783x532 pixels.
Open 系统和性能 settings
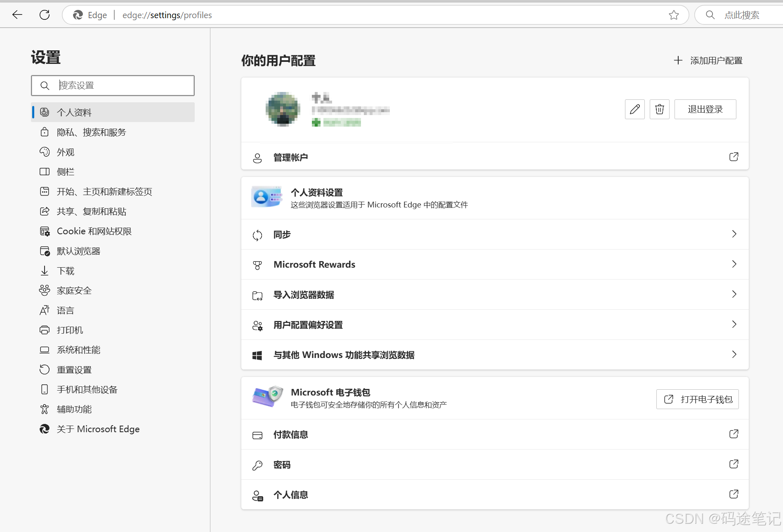pyautogui.click(x=113, y=350)
